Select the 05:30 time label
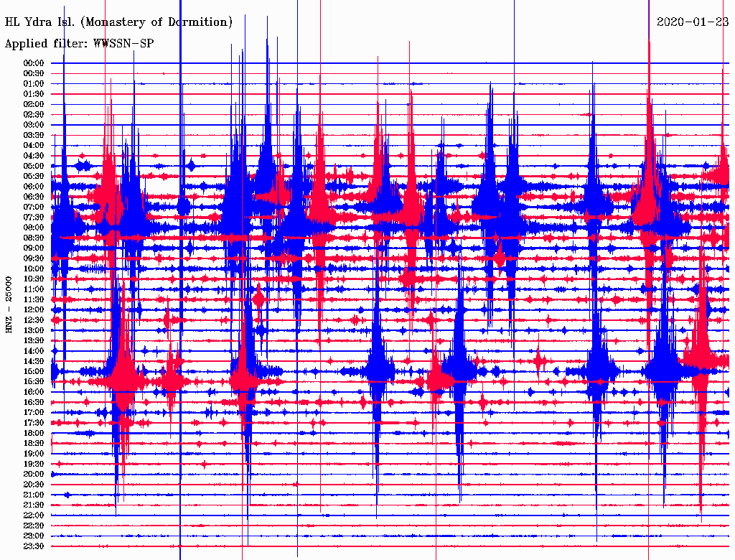Screen dimensions: 735x560 point(34,176)
